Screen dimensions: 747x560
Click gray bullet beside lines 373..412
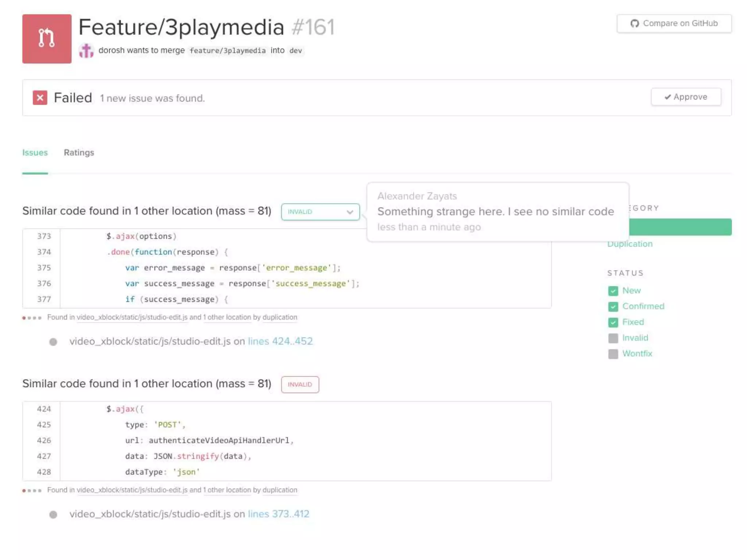(x=53, y=514)
